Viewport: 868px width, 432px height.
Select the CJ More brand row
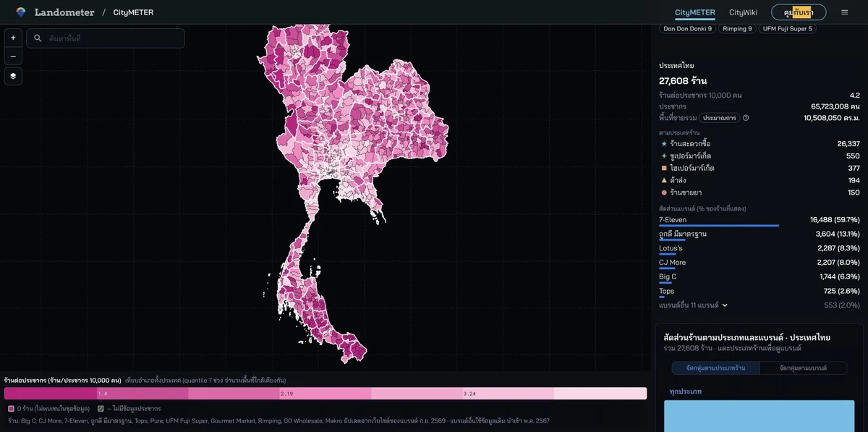pyautogui.click(x=759, y=263)
